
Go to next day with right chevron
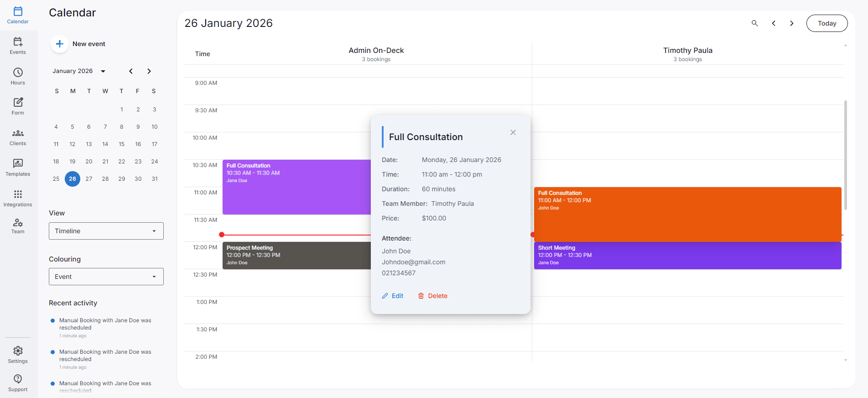point(792,23)
